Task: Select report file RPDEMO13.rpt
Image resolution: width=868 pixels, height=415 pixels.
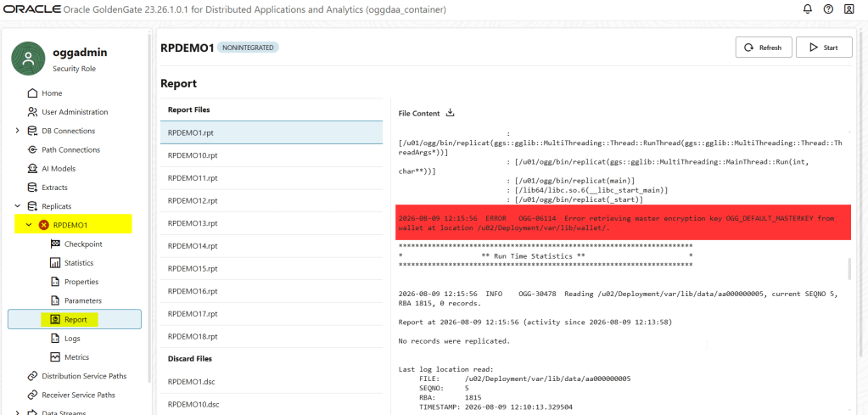Action: [x=272, y=223]
